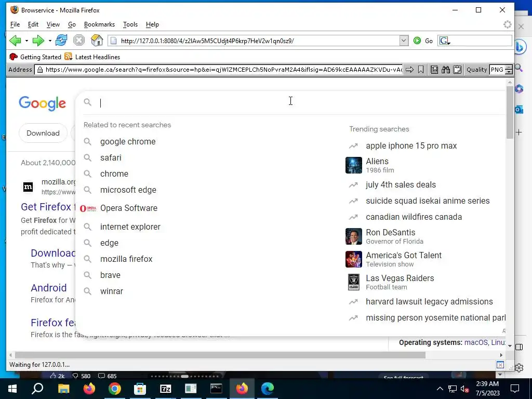Image resolution: width=532 pixels, height=399 pixels.
Task: Click the Browservice Address field
Action: pos(219,70)
